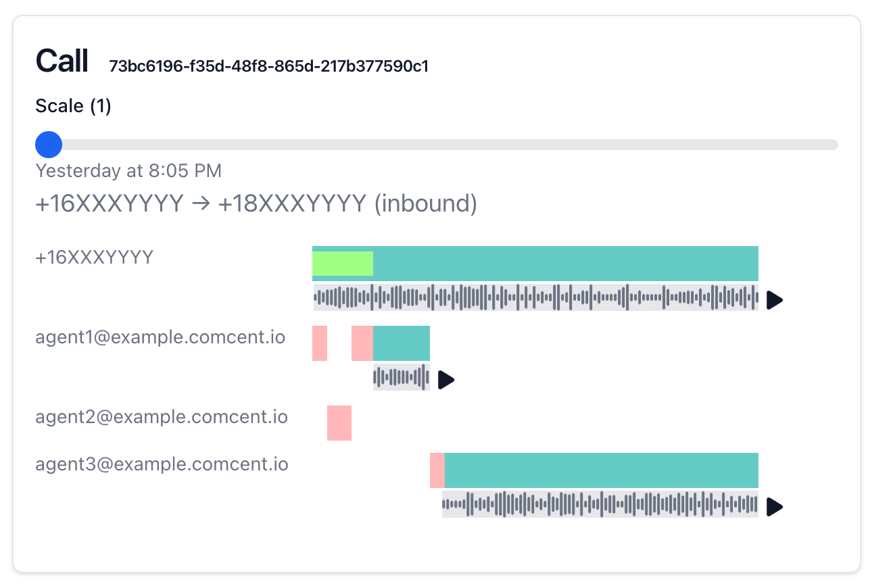
Task: Click the caller's long teal call bar
Action: coord(535,264)
